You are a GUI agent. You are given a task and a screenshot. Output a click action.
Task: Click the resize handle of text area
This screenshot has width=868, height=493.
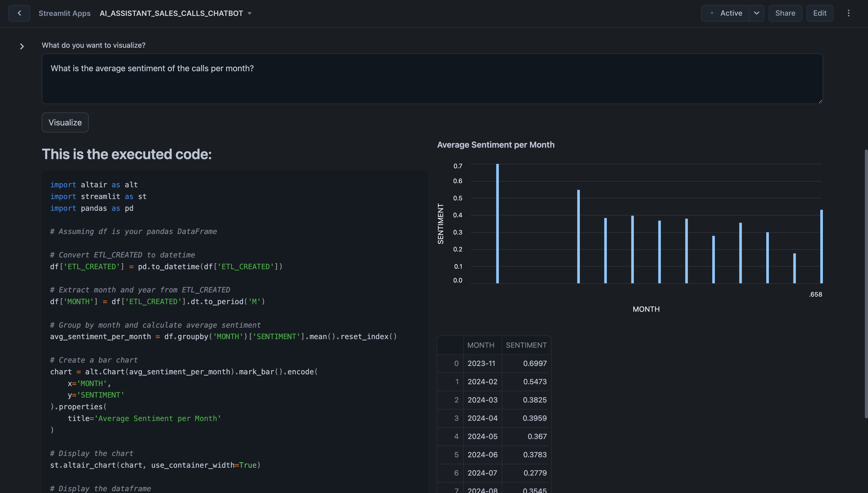pos(820,101)
